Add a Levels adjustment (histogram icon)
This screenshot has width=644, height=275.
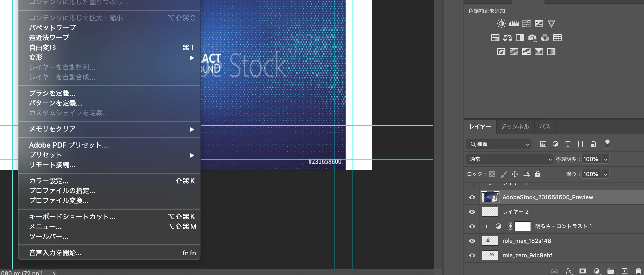[514, 24]
